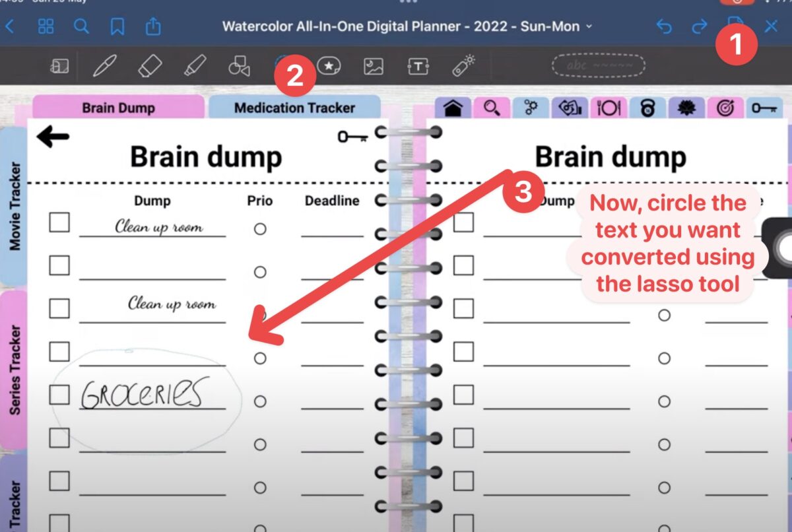Open the connected nodes planner tab
This screenshot has width=792, height=532.
click(x=531, y=108)
